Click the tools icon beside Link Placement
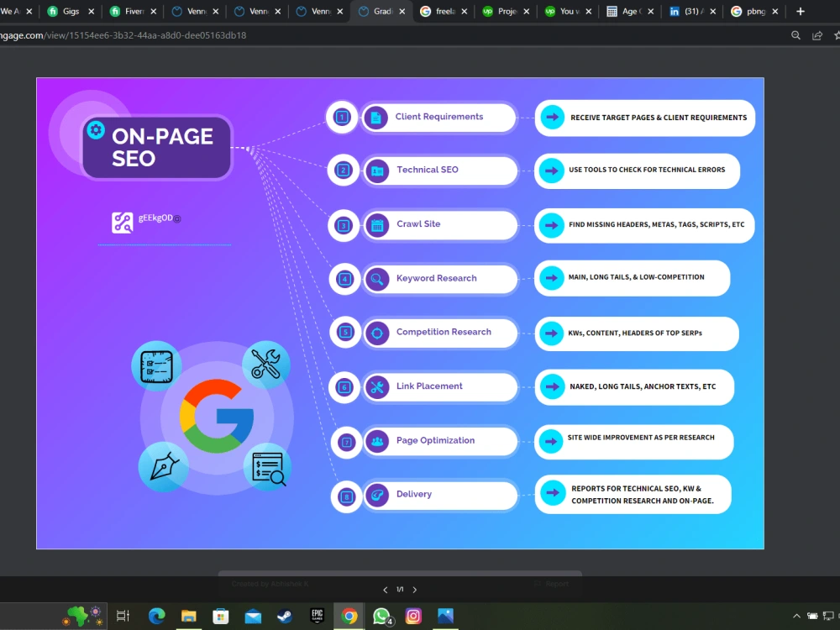Image resolution: width=840 pixels, height=630 pixels. point(377,387)
